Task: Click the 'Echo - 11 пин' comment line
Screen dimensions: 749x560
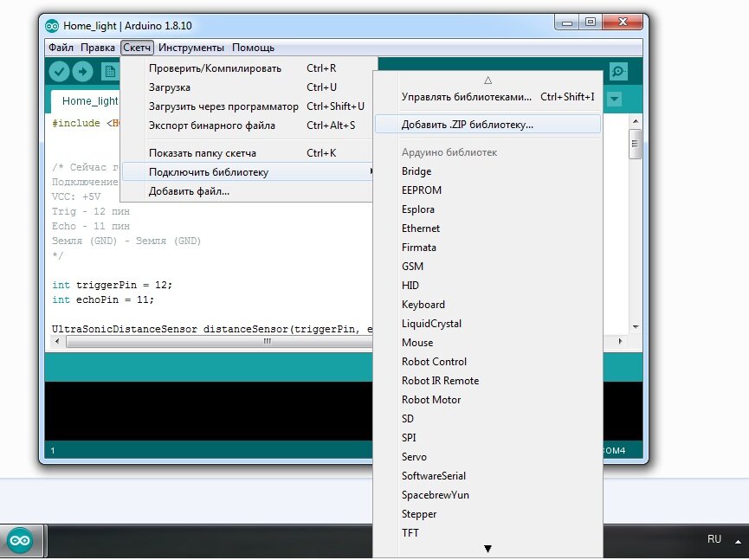Action: pos(91,226)
